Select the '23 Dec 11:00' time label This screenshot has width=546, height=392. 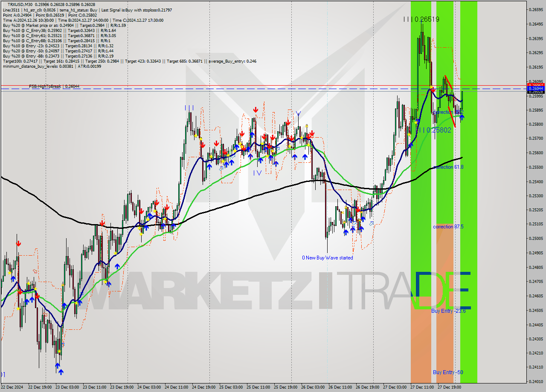tap(94, 387)
